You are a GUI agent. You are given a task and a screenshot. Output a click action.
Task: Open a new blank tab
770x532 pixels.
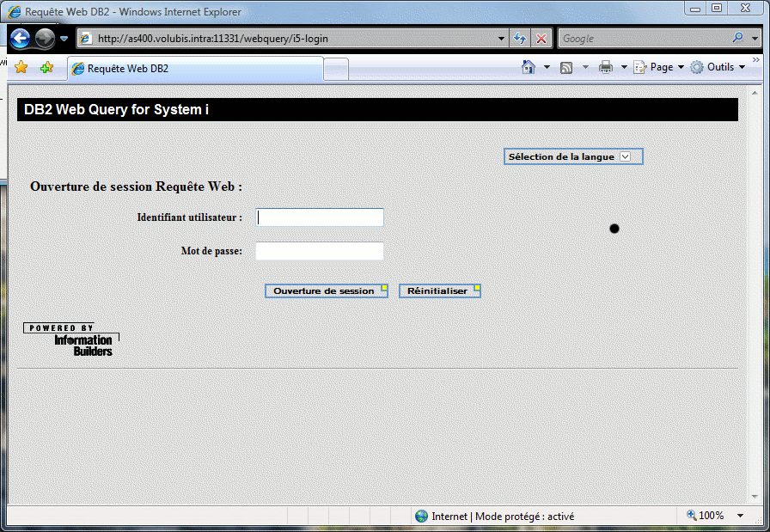click(336, 69)
